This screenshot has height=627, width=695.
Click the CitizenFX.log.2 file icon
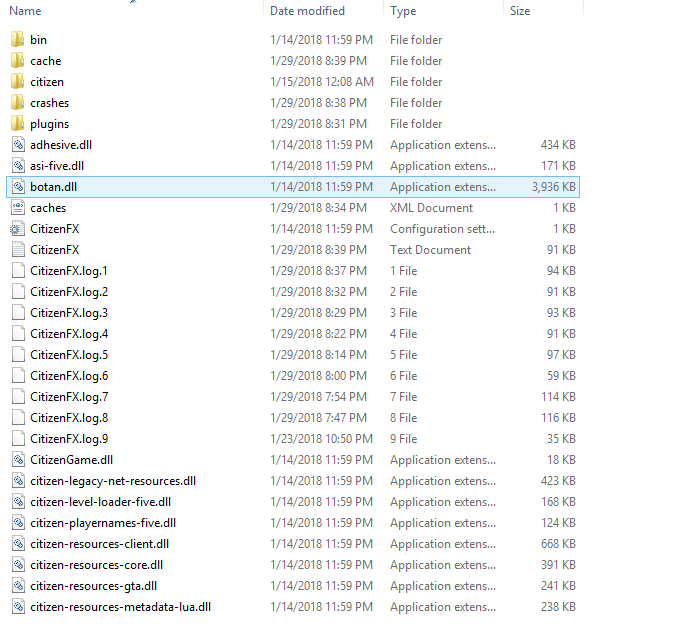pyautogui.click(x=18, y=292)
